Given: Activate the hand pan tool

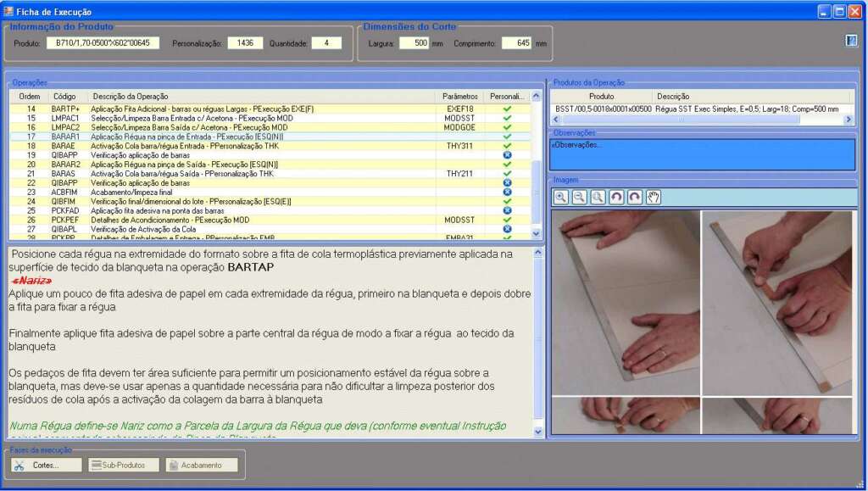Looking at the screenshot, I should pos(654,197).
